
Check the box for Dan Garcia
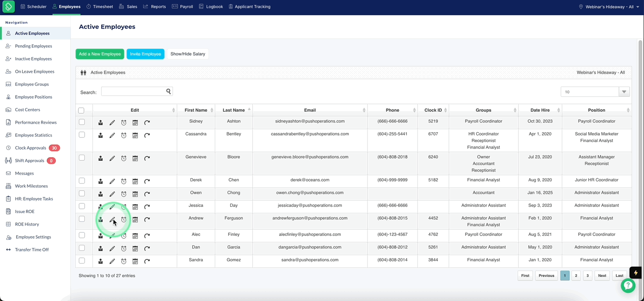pyautogui.click(x=82, y=248)
